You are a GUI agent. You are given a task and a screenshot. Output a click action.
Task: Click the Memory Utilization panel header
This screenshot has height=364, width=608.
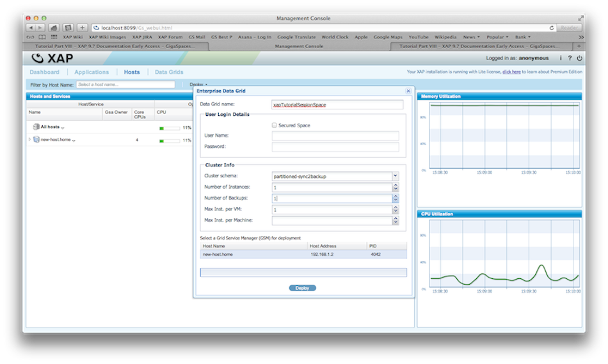click(x=499, y=96)
